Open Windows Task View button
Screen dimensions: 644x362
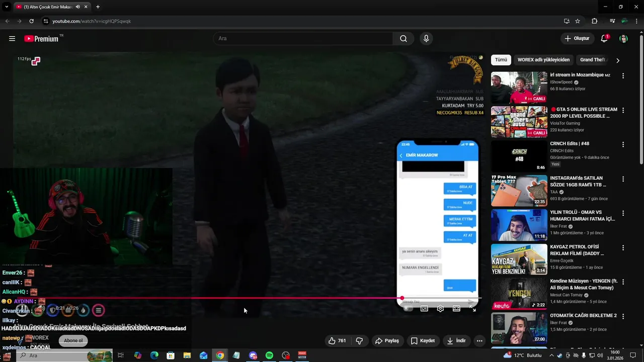(121, 355)
